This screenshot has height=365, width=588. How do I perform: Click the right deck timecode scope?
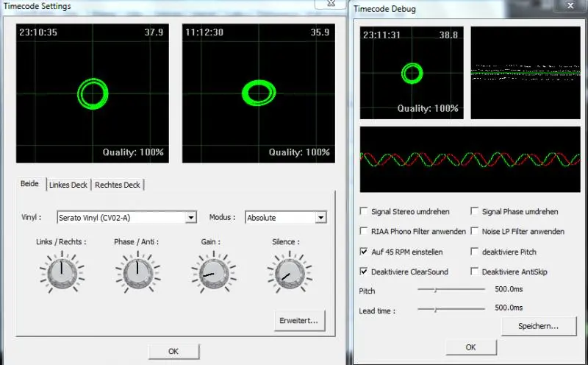pos(258,93)
